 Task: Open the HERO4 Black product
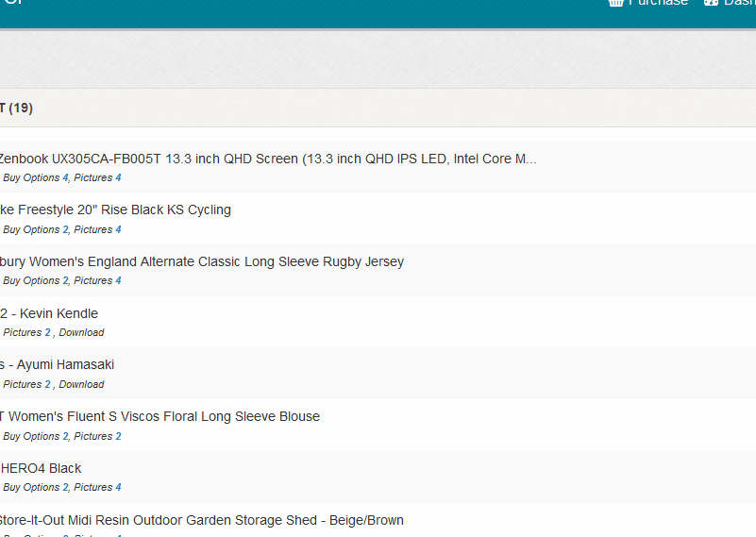pos(41,468)
